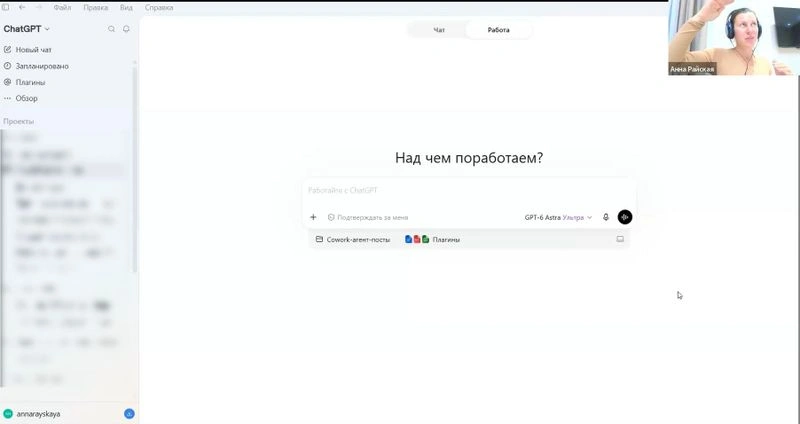Image resolution: width=800 pixels, height=424 pixels.
Task: Click the screen icon right of Плагины chip
Action: (x=620, y=239)
